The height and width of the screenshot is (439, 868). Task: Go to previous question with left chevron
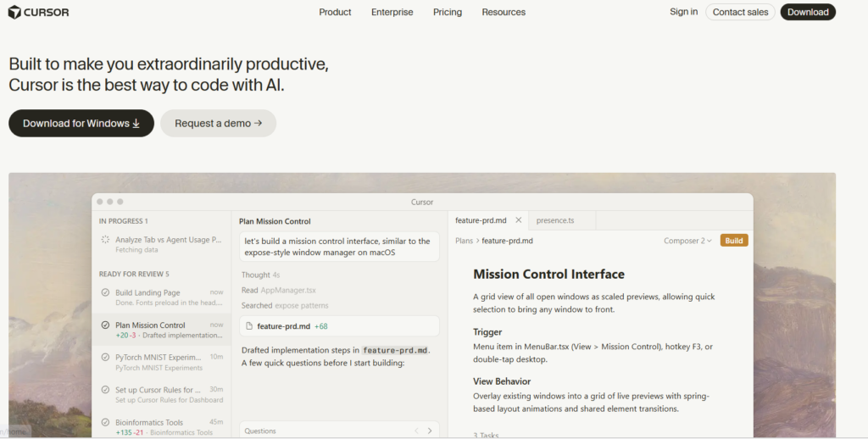(x=416, y=431)
